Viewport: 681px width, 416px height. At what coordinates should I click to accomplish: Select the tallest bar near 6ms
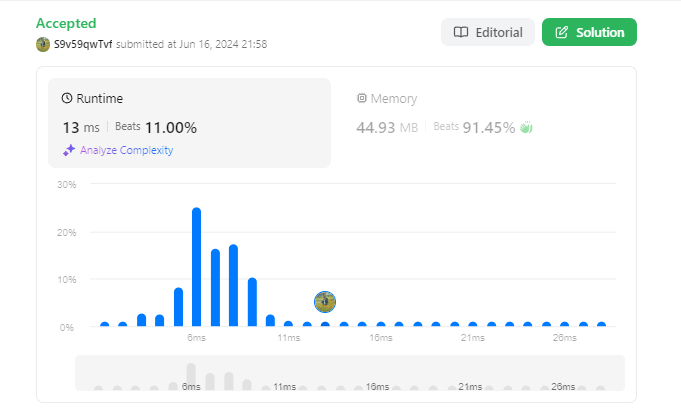click(x=196, y=267)
